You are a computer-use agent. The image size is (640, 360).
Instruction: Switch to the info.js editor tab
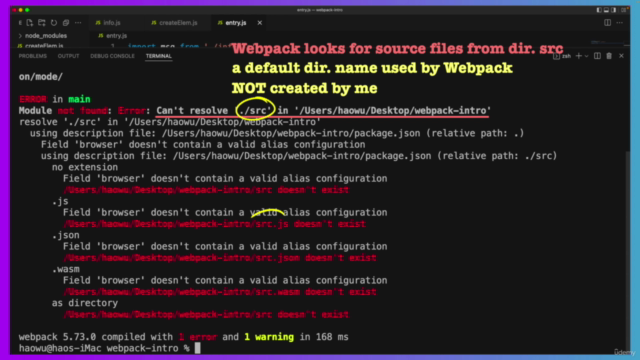(x=108, y=23)
